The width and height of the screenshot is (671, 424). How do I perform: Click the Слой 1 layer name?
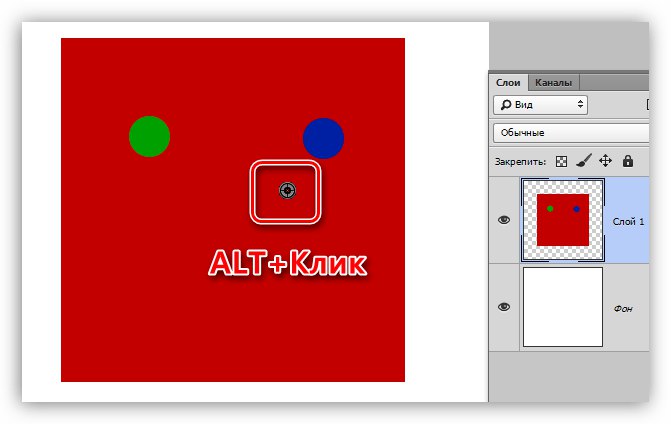pos(628,222)
